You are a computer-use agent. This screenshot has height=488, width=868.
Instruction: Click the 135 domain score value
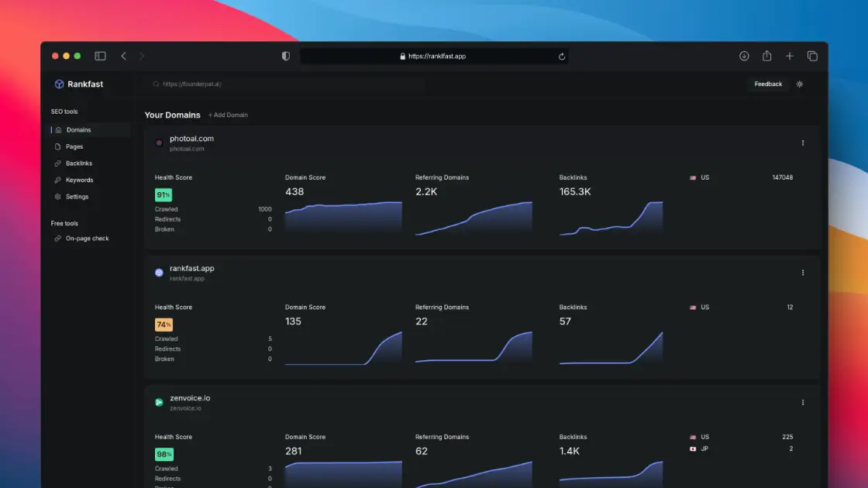pos(293,321)
